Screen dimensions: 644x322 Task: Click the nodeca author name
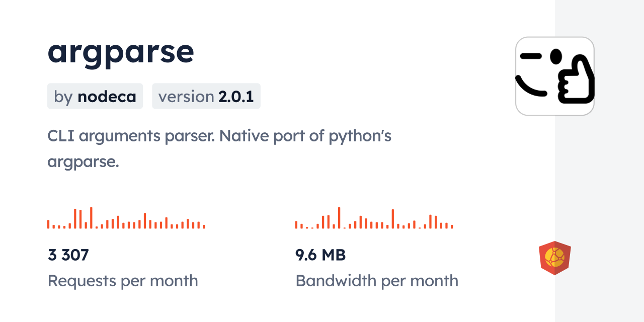(x=107, y=97)
